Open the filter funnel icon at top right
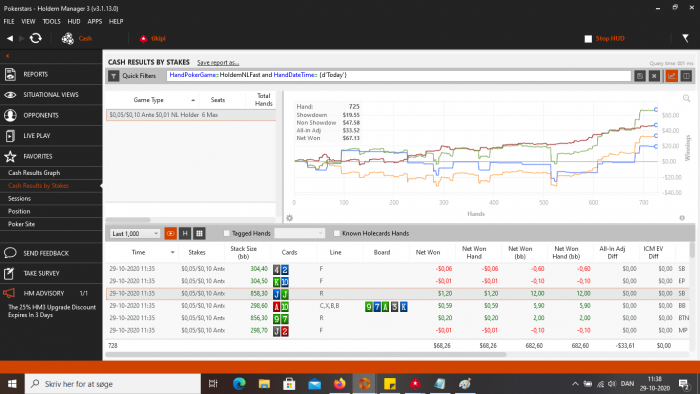The width and height of the screenshot is (700, 394). [685, 38]
